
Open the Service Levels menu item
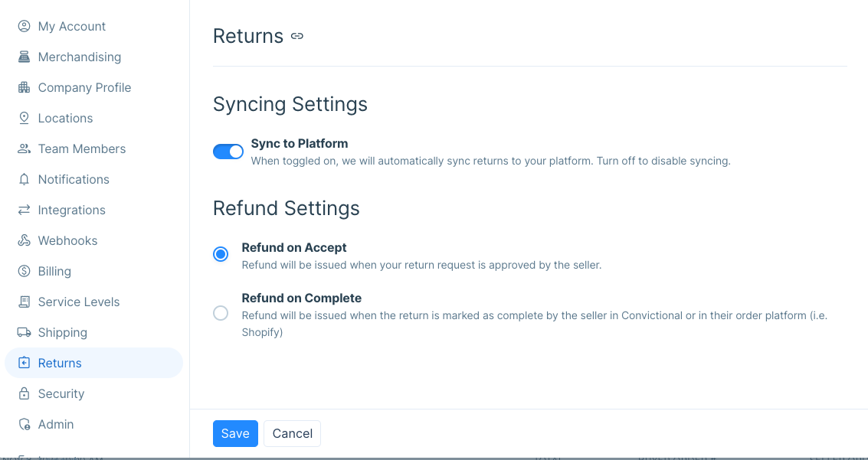click(79, 302)
